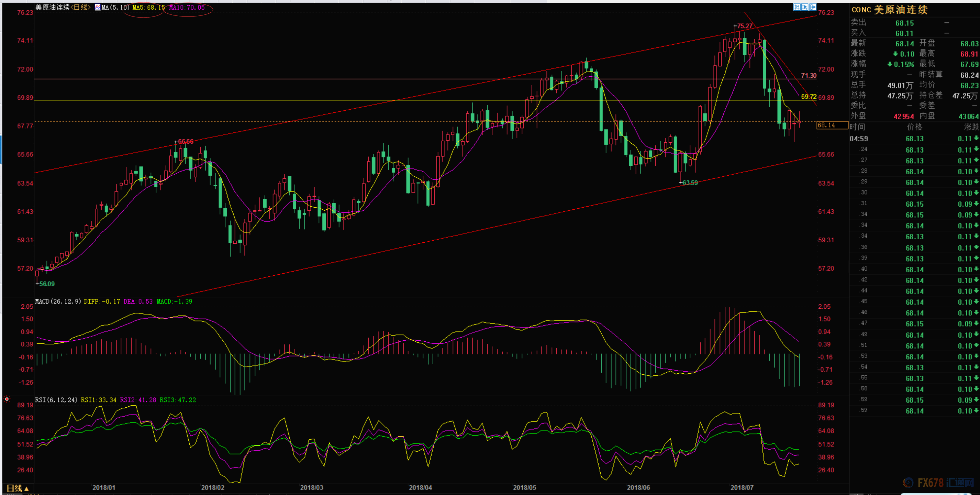Click the 价格 column header
This screenshot has height=495, width=980.
click(915, 127)
